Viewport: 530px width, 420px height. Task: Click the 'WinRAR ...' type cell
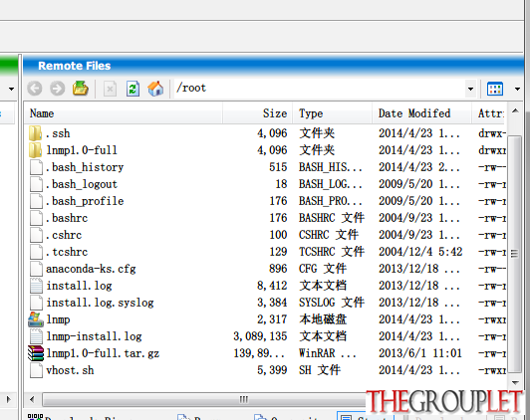point(328,353)
